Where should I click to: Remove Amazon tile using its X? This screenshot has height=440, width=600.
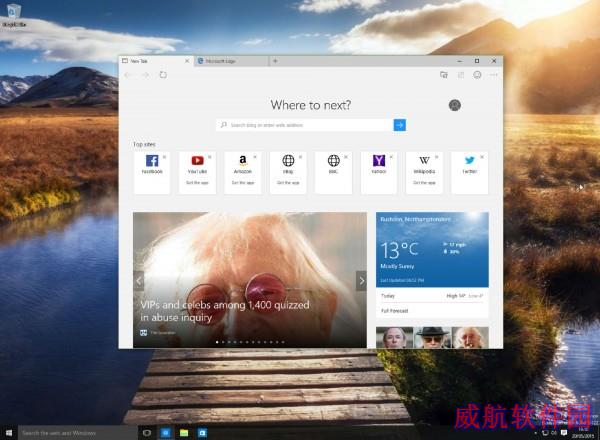(255, 157)
